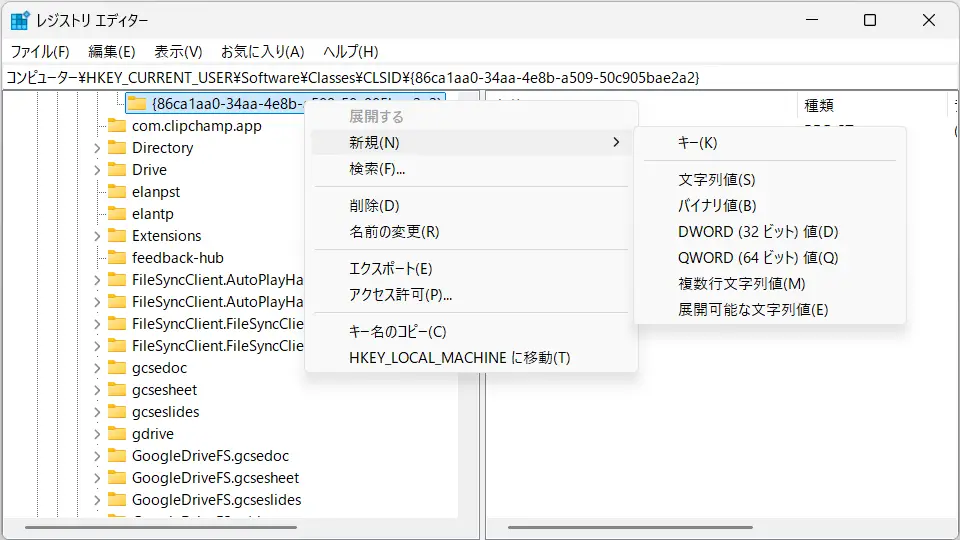This screenshot has height=540, width=960.
Task: Expand the Drive tree node
Action: [x=97, y=170]
